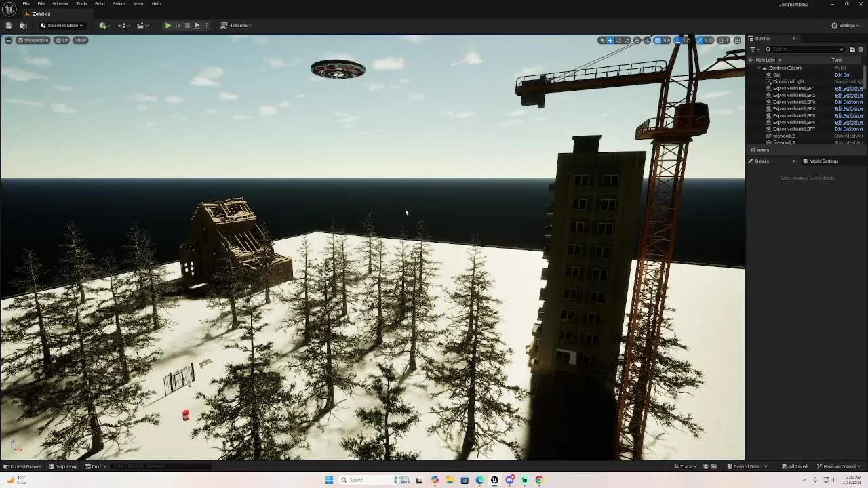Select the DirectionalLight actor in the Outliner
The height and width of the screenshot is (488, 868).
(x=789, y=81)
